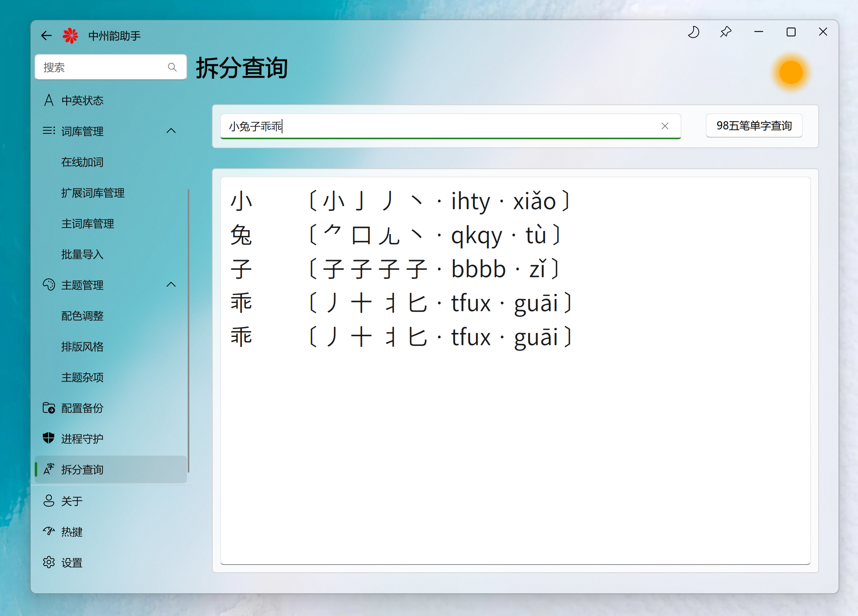This screenshot has width=858, height=616.
Task: Open 进程守护 shield item
Action: [82, 439]
